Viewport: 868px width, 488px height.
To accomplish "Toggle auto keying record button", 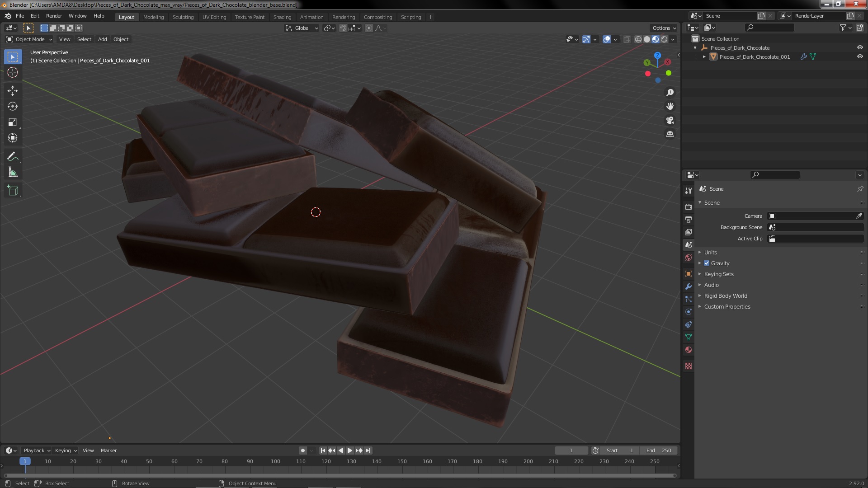I will [302, 450].
